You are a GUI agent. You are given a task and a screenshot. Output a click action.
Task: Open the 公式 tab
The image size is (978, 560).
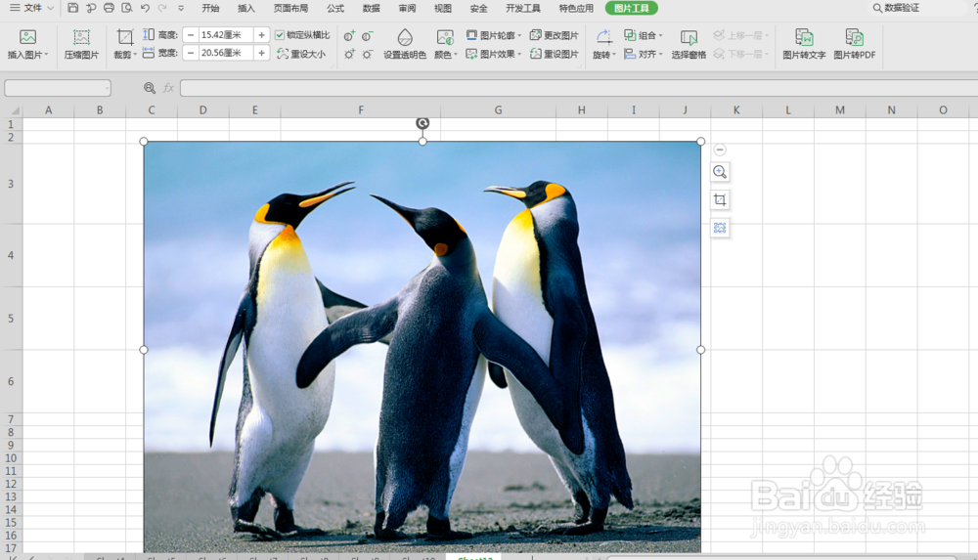tap(334, 8)
